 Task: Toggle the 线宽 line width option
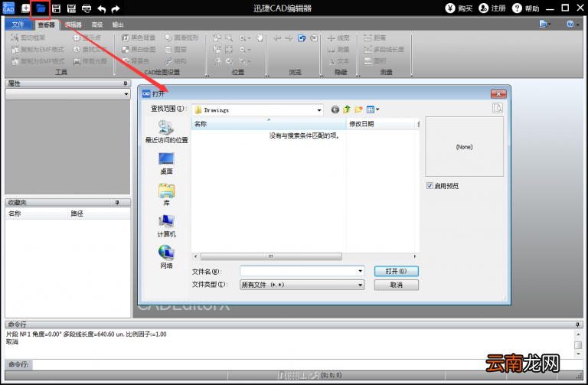(x=338, y=38)
